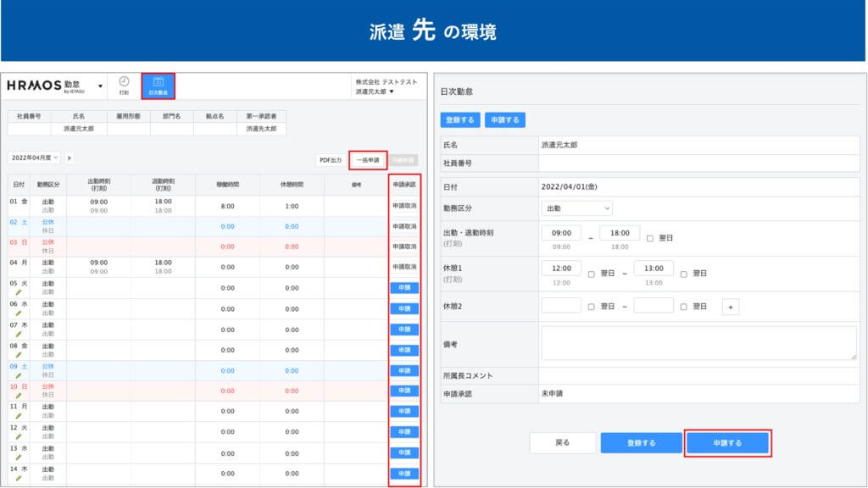Check 翌日 box next to 18:00 退勤時刻
Screen dimensions: 868x488
click(650, 238)
